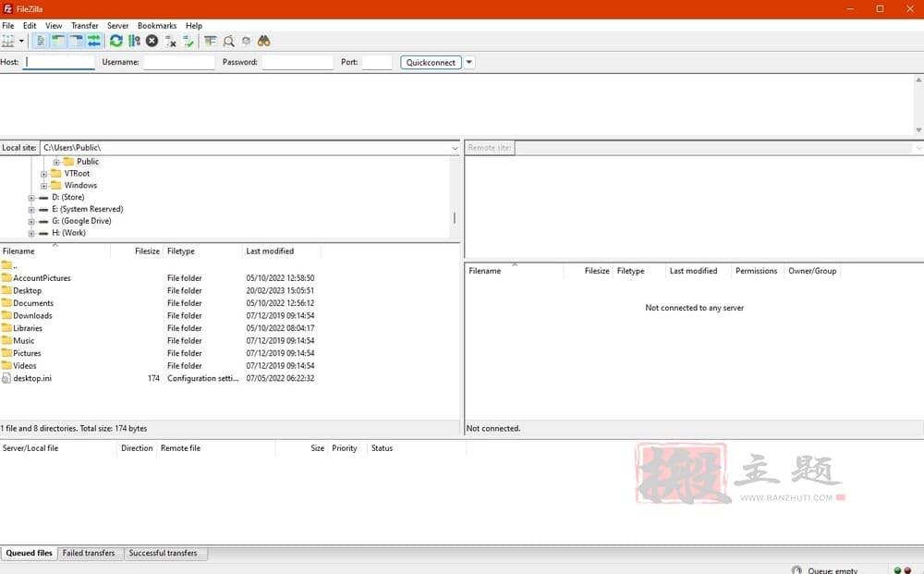Open the View menu
The height and width of the screenshot is (574, 924).
click(54, 25)
